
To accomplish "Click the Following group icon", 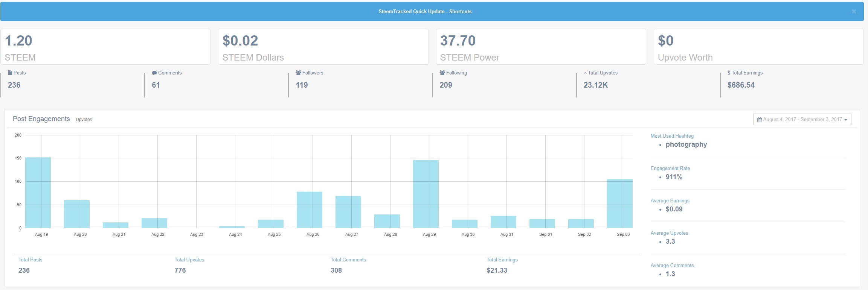I will point(442,73).
